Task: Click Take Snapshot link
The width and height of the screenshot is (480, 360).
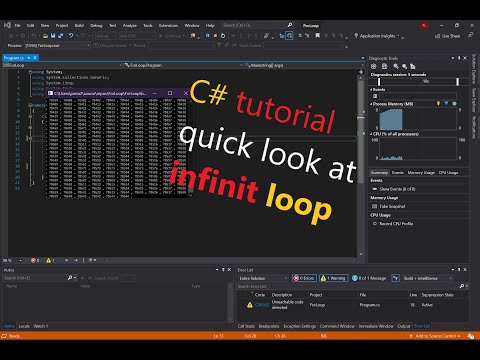Action: [x=392, y=206]
